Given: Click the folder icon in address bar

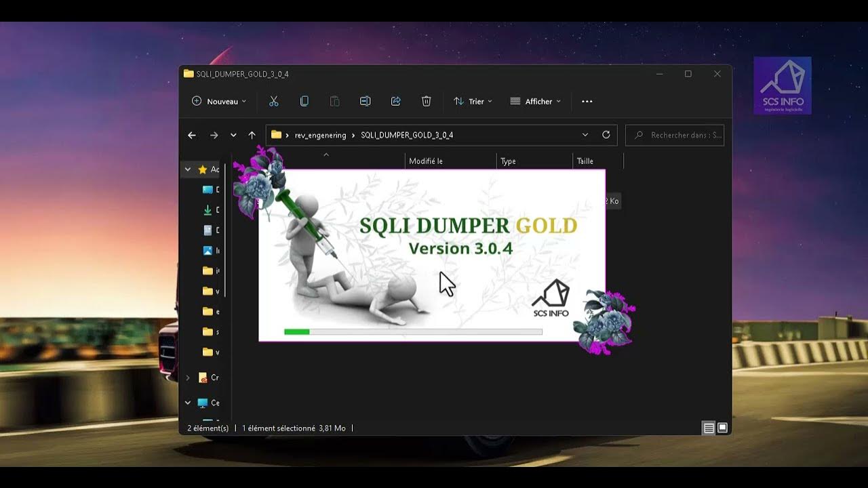Looking at the screenshot, I should [x=276, y=135].
